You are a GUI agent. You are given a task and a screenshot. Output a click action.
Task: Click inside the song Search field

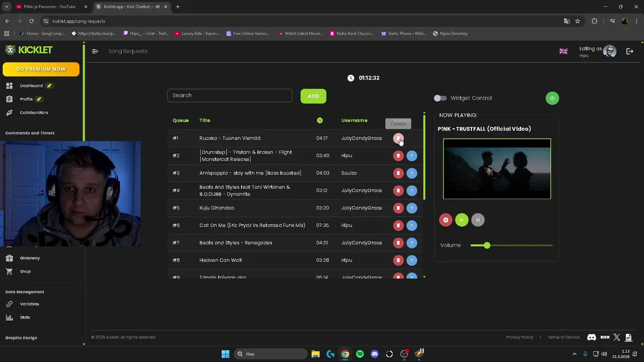pos(230,96)
